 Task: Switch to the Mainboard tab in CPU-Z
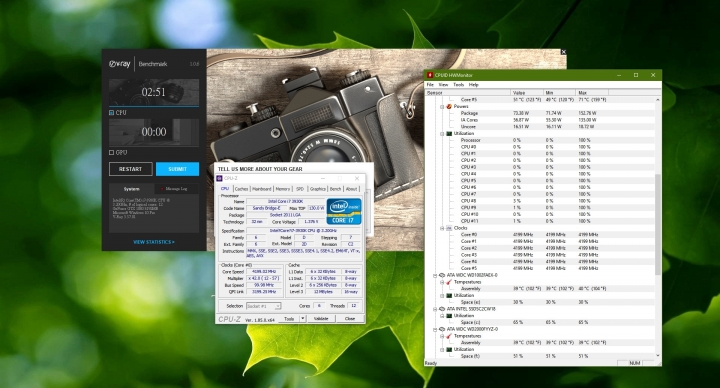(x=262, y=189)
